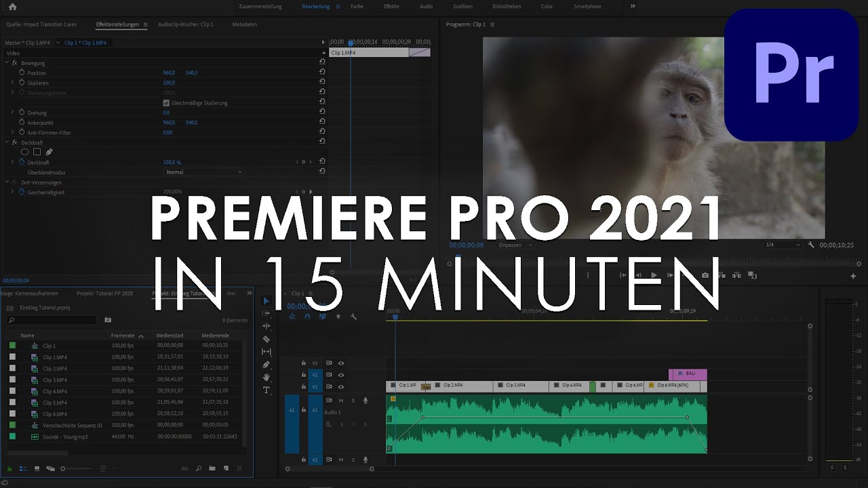Viewport: 868px width, 488px height.
Task: Switch to the Audio workspace
Action: point(426,6)
